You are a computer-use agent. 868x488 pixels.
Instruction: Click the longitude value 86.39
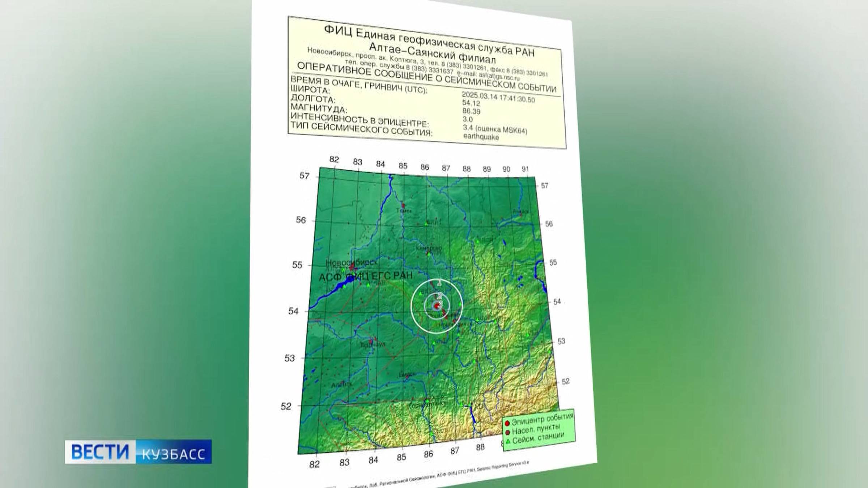pos(471,111)
